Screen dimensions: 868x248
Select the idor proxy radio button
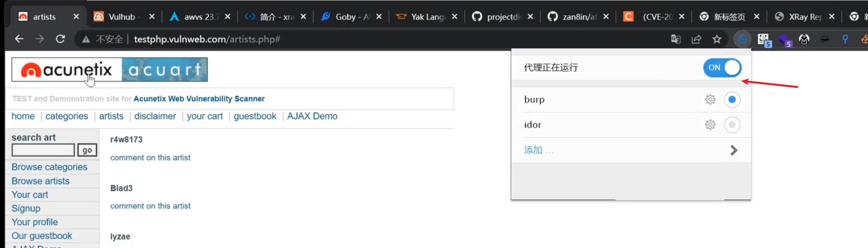tap(732, 125)
